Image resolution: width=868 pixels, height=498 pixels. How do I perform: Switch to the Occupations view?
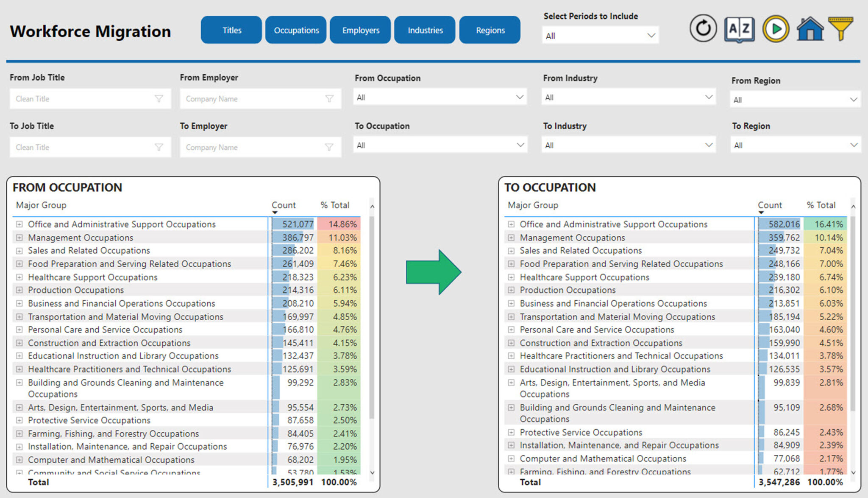[296, 30]
